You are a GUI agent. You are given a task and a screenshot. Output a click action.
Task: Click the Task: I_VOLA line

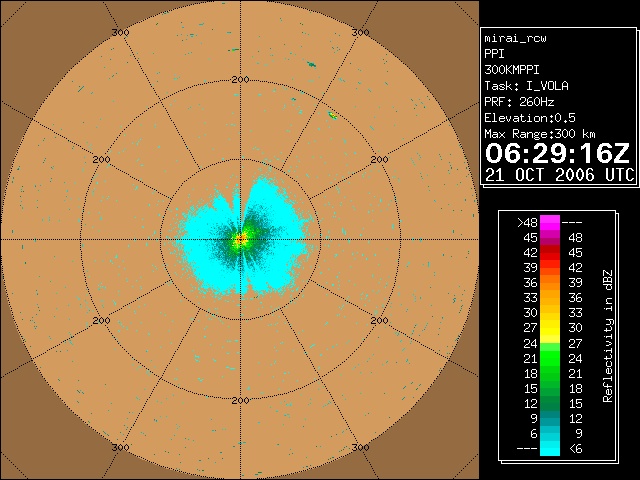[526, 86]
